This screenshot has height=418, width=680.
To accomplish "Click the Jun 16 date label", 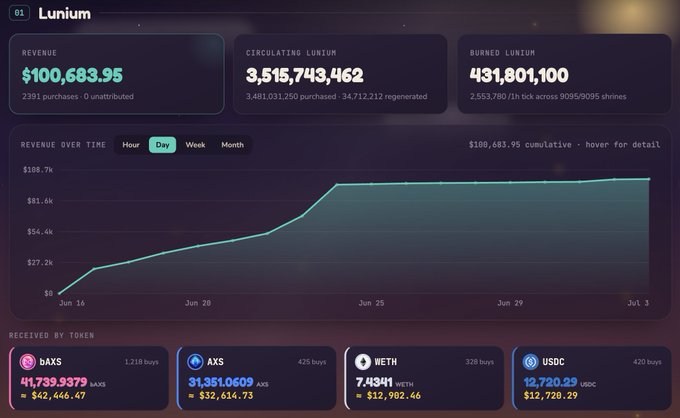I will tap(72, 303).
